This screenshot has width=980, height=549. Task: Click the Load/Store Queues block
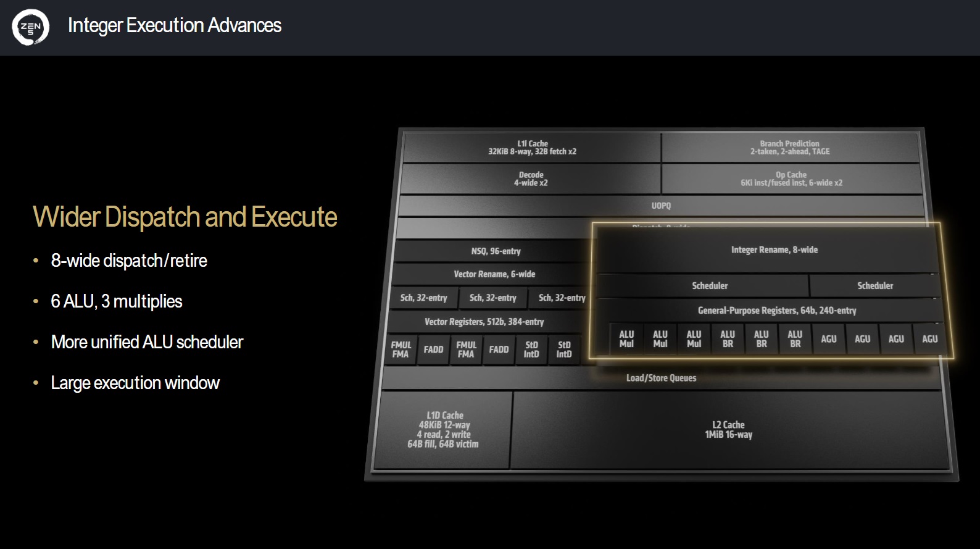[661, 378]
